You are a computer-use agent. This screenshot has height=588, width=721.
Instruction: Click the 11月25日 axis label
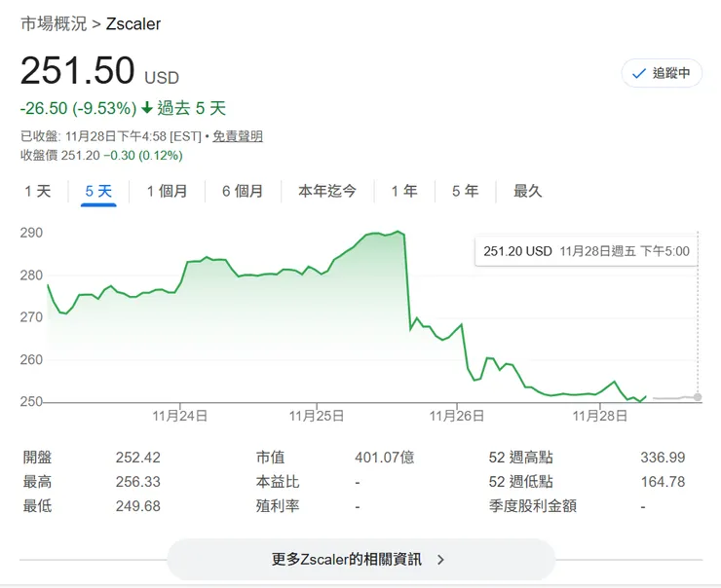[317, 417]
